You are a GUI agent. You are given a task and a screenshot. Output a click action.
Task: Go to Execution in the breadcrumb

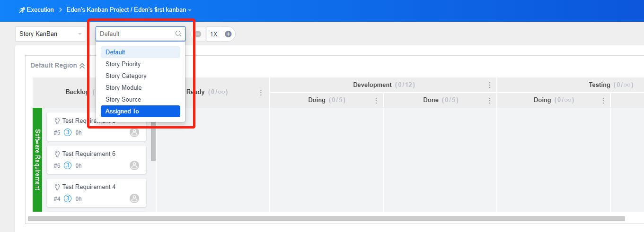coord(40,10)
